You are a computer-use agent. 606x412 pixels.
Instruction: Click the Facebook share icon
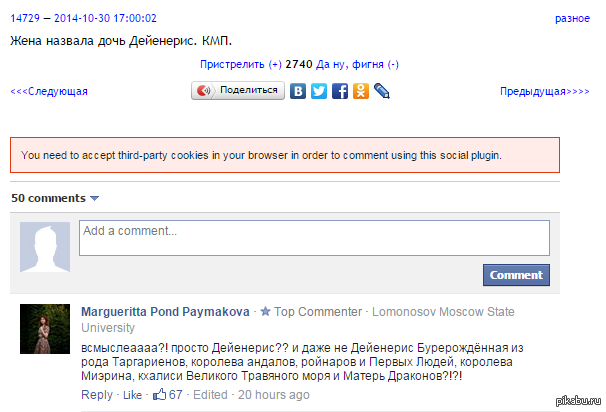point(340,91)
